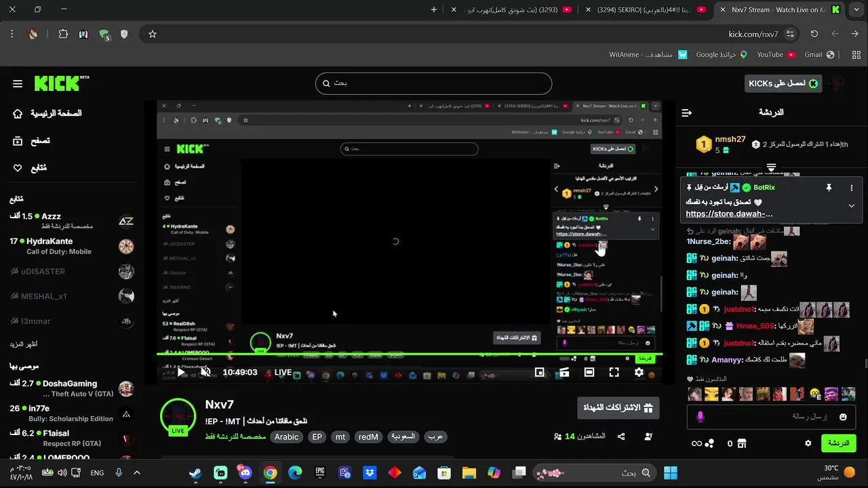The image size is (868, 488).
Task: Open channel points icon
Action: click(x=709, y=443)
